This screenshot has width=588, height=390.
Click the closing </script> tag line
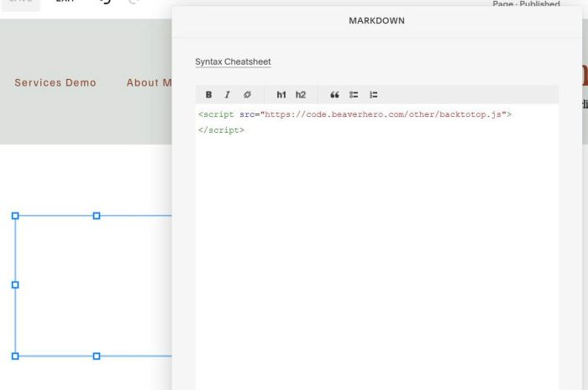click(x=222, y=130)
